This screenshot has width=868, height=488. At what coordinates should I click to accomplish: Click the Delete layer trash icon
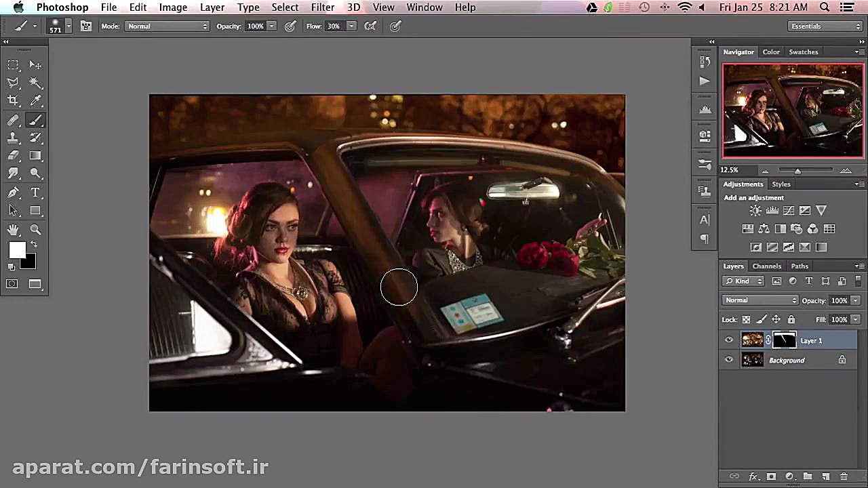pos(844,476)
